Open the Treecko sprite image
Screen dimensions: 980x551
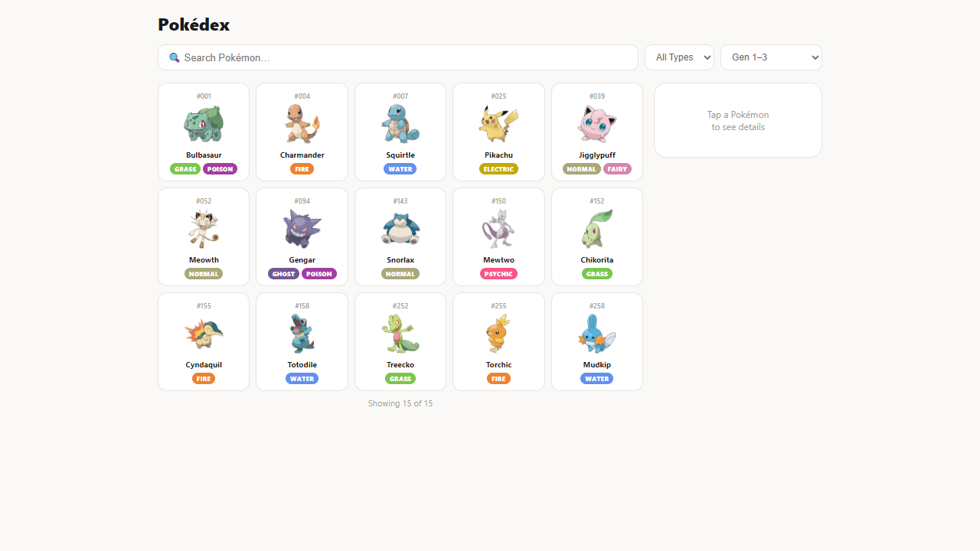(400, 334)
